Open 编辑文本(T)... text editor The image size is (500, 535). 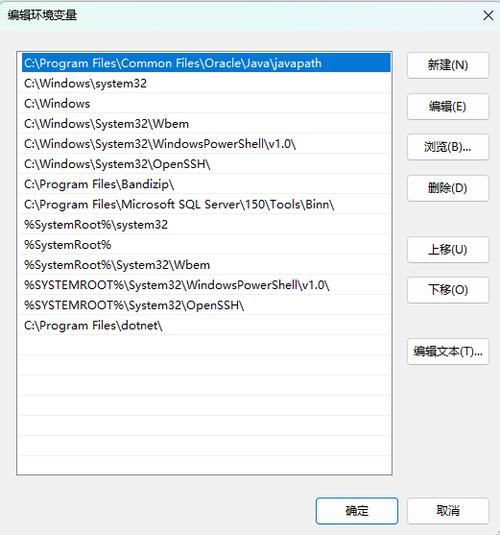click(448, 351)
